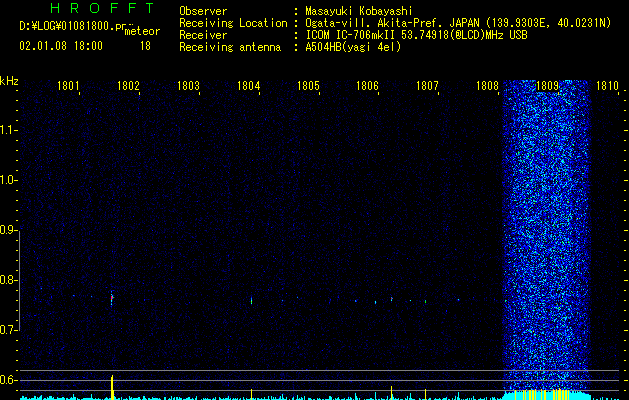Click the 1.1 kHz frequency axis label
The image size is (629, 400).
click(x=8, y=130)
